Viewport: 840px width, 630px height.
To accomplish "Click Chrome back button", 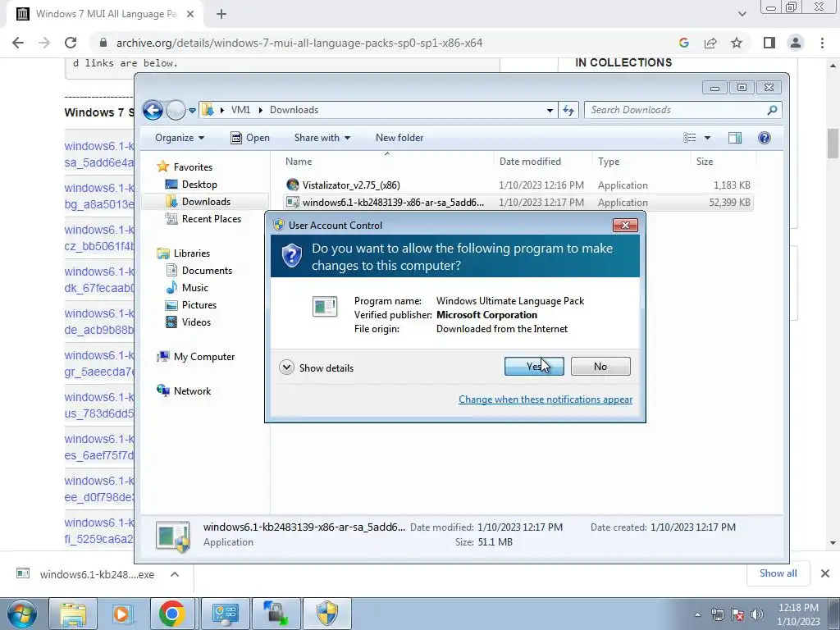I will point(18,43).
